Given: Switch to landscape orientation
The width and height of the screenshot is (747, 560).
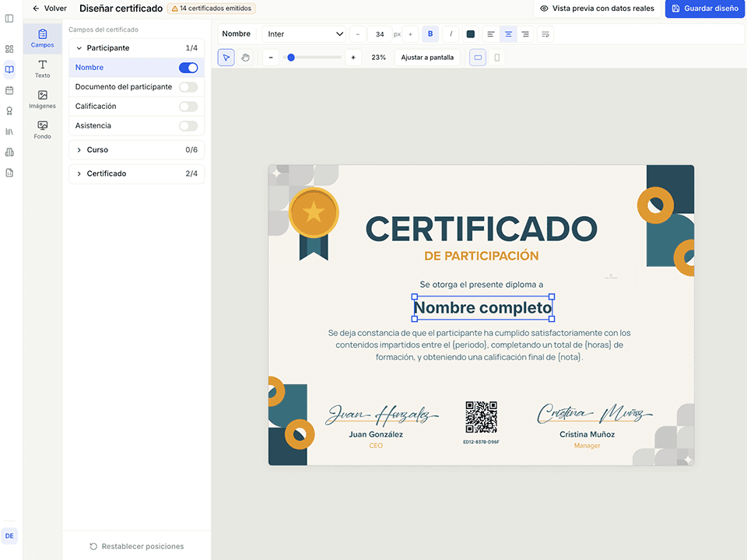Looking at the screenshot, I should pos(478,58).
